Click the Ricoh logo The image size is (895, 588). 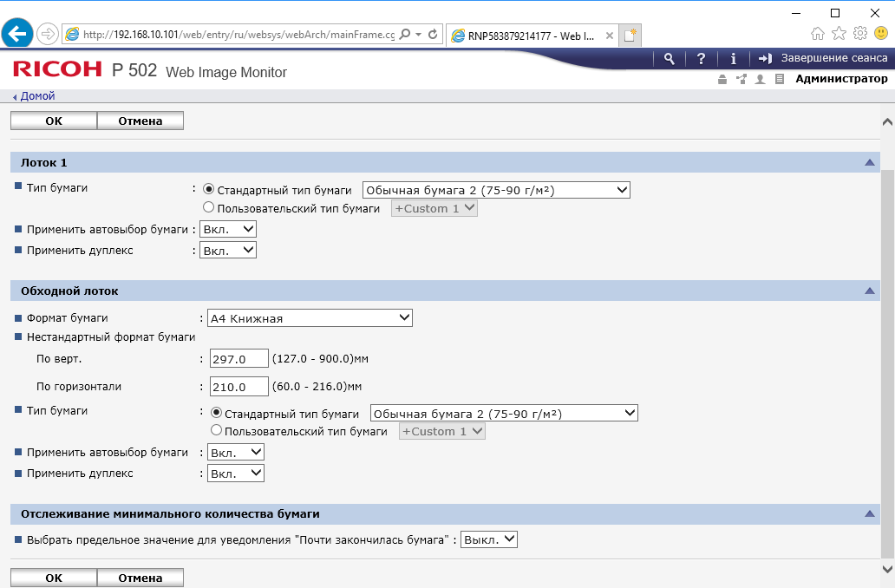pyautogui.click(x=58, y=70)
